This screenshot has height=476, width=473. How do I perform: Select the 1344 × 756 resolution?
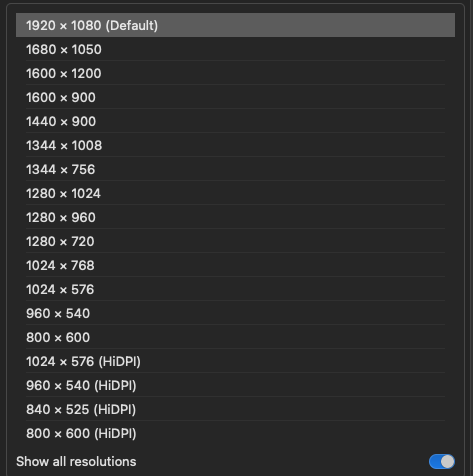(x=235, y=169)
